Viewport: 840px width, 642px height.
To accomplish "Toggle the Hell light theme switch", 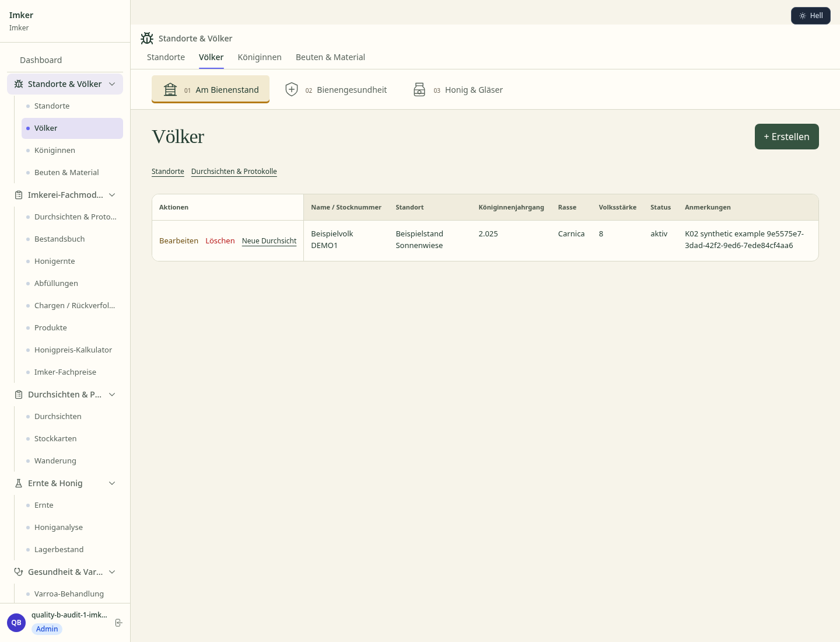I will (811, 16).
